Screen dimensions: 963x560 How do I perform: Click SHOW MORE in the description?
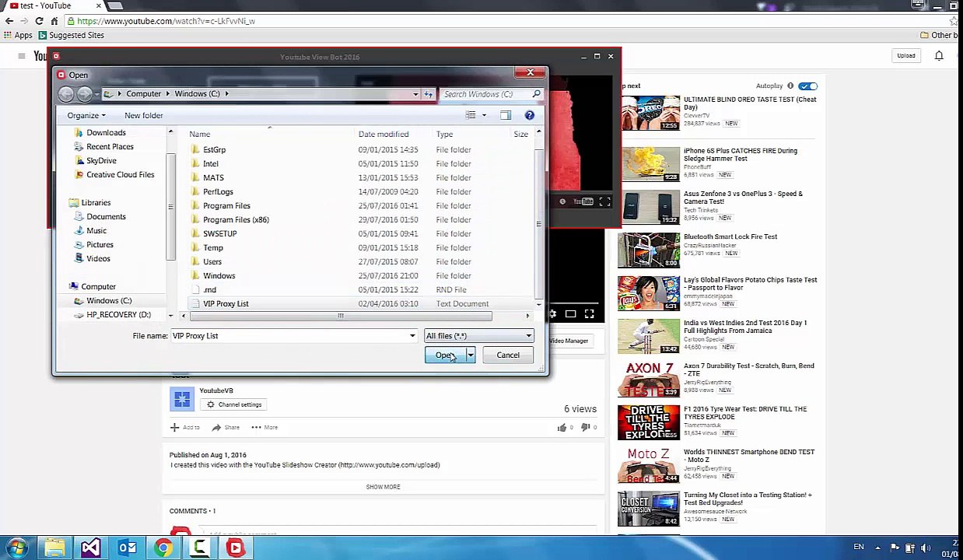383,487
